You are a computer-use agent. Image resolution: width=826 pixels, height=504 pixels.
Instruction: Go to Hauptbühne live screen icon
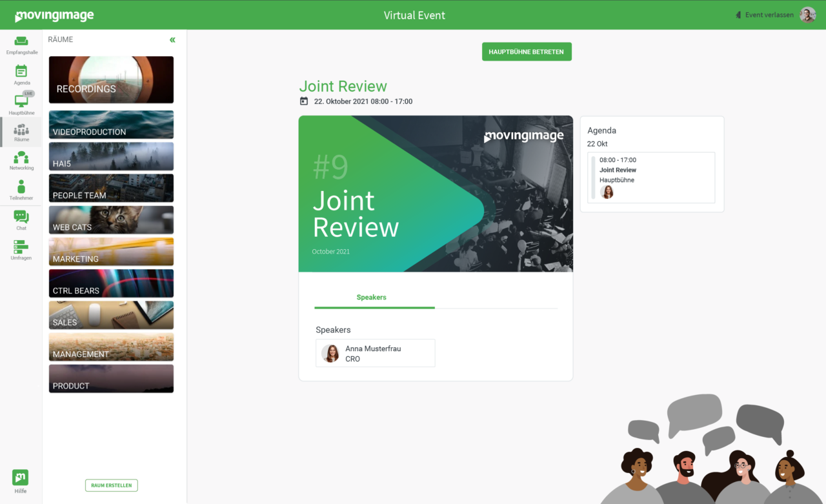pos(21,101)
